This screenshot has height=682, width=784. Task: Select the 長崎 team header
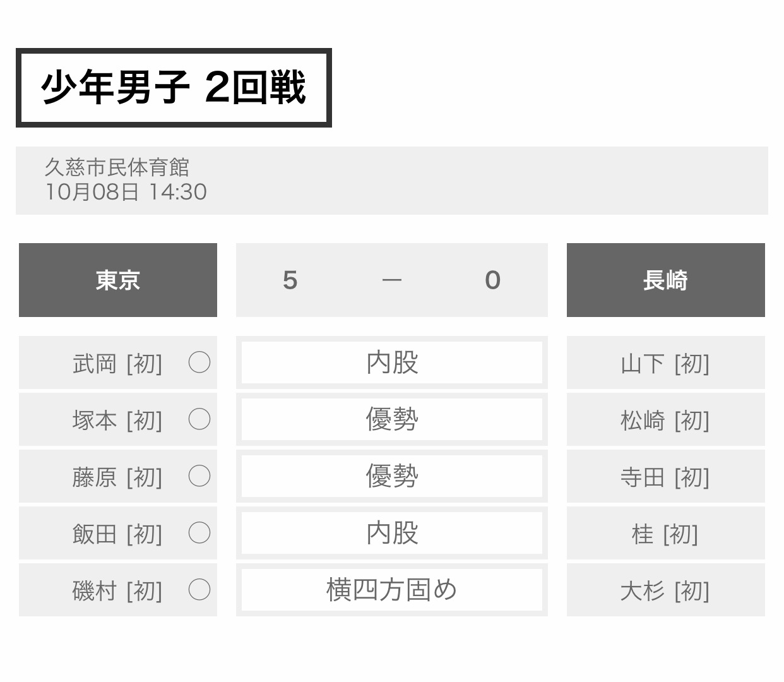[665, 280]
